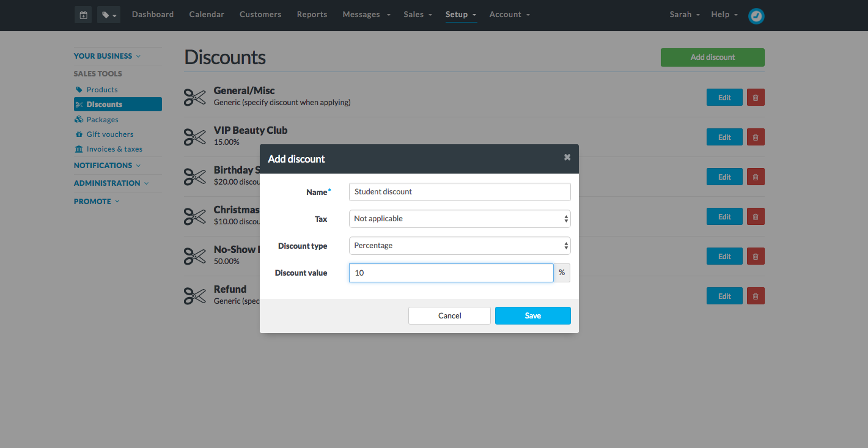Cancel the Add discount dialog

coord(449,315)
